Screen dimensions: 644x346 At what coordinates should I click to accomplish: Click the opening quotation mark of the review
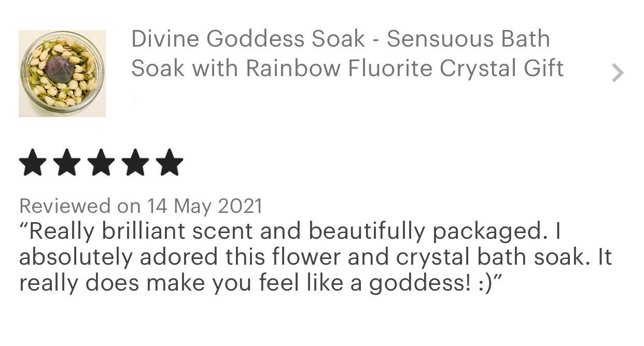tap(23, 226)
